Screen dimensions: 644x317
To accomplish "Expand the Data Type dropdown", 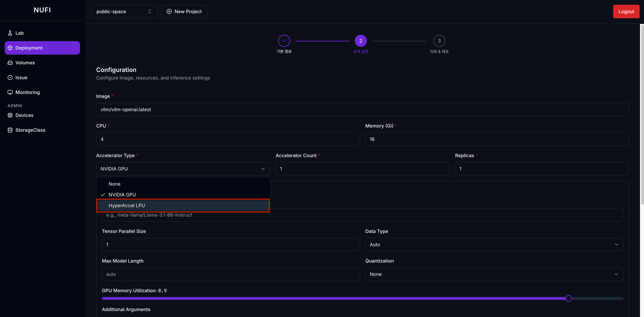I will coord(494,244).
